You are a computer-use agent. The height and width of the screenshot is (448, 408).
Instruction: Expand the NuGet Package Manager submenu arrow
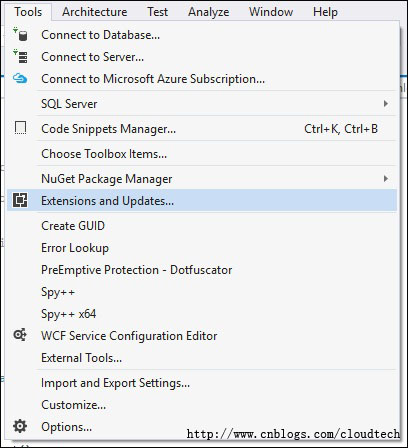coord(386,178)
